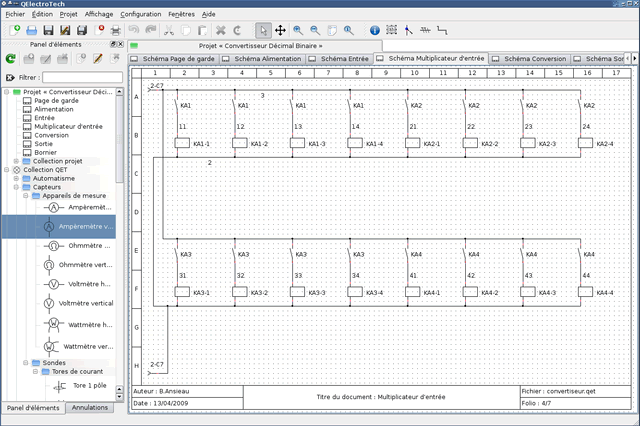Open the Configuration menu
The image size is (640, 426).
coord(139,15)
